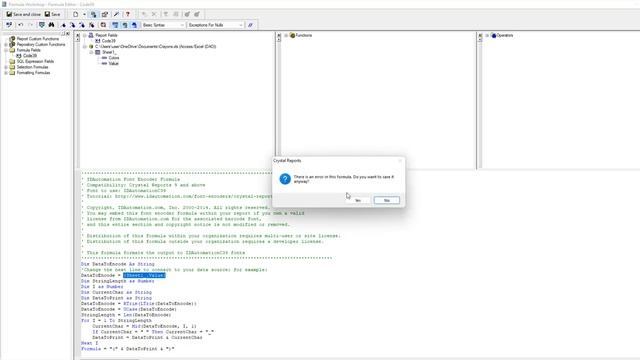Click the greyed delete X icon in the top toolbar

[x=154, y=14]
